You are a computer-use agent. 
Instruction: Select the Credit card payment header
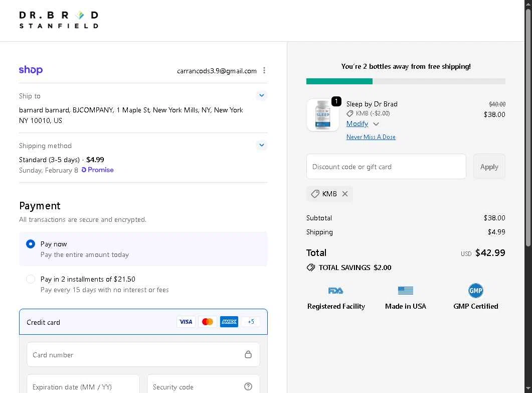point(143,322)
